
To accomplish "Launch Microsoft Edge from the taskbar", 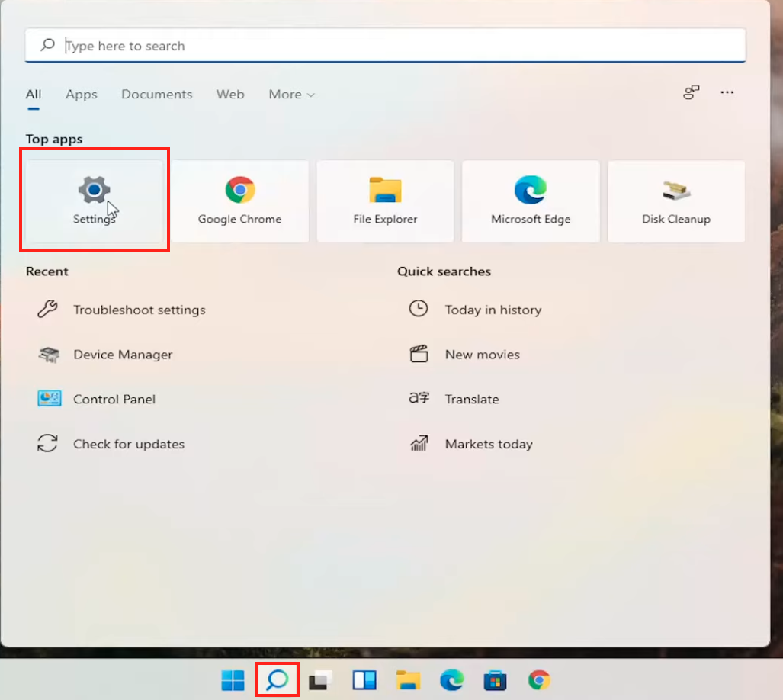I will pos(451,680).
